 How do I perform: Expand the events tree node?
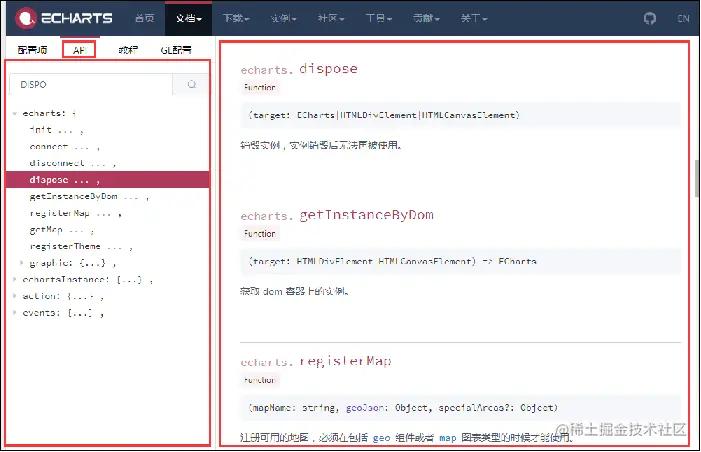pos(14,313)
